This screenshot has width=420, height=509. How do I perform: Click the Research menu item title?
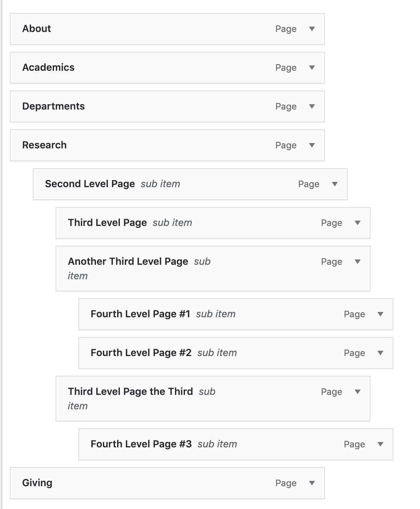pos(44,145)
